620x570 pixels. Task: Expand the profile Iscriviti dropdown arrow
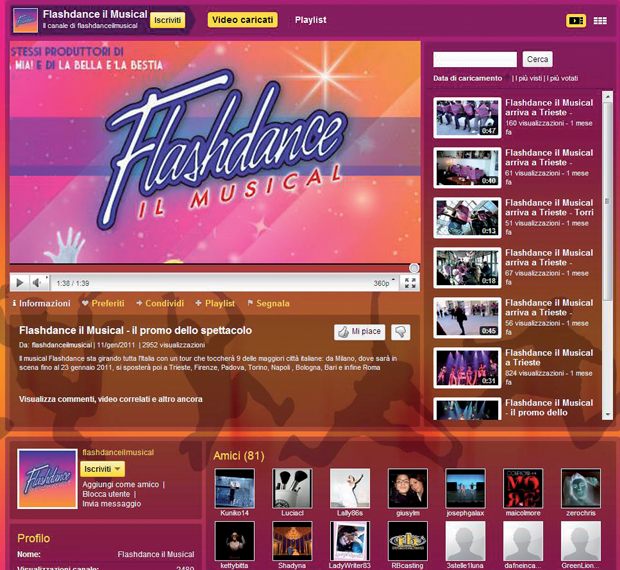(117, 469)
